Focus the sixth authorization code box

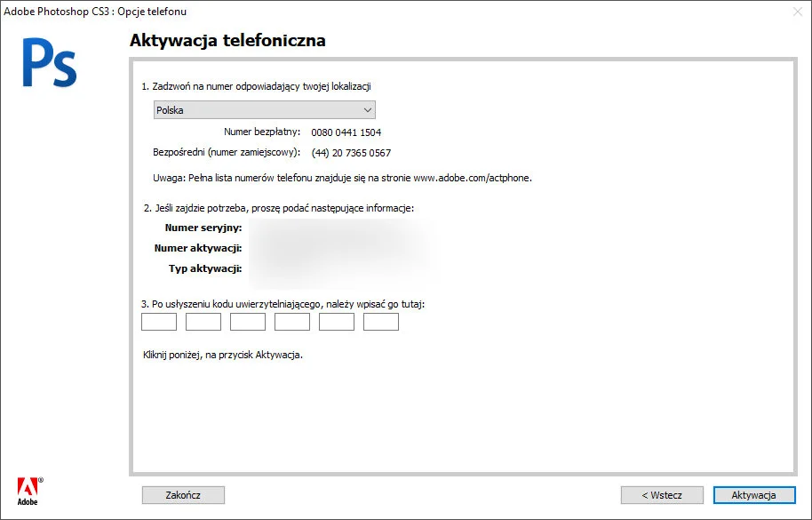(x=381, y=322)
